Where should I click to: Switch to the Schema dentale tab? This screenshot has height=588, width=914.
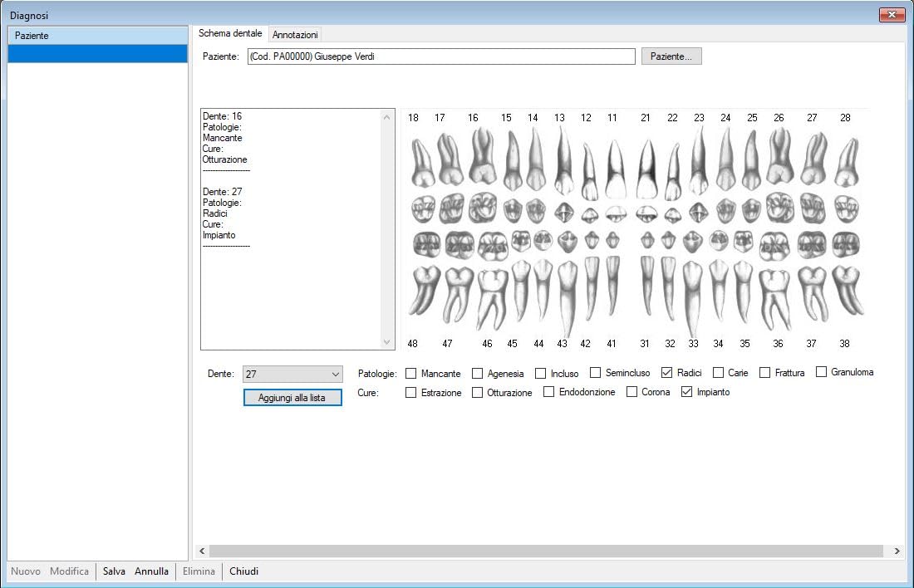230,33
